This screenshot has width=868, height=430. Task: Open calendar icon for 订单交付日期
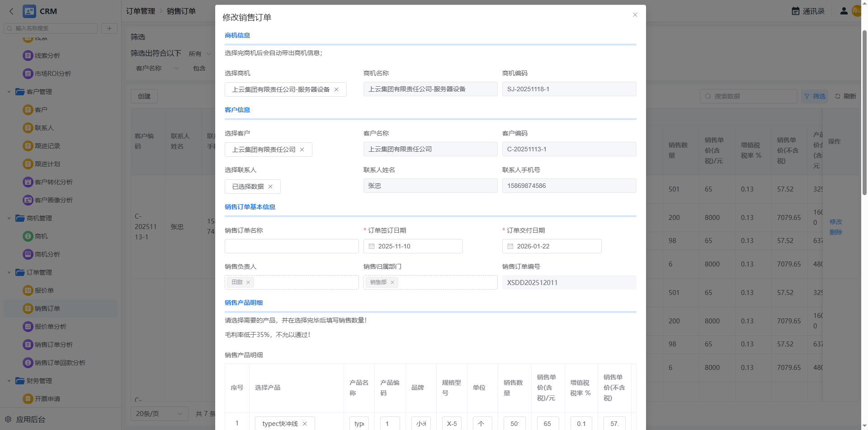(510, 246)
